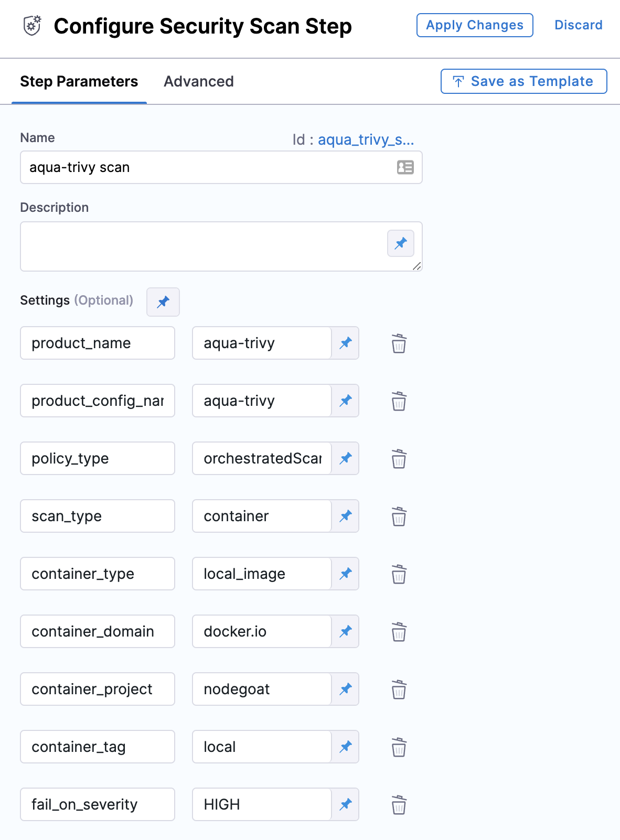Viewport: 620px width, 840px height.
Task: Click the scan_type key field
Action: 98,516
